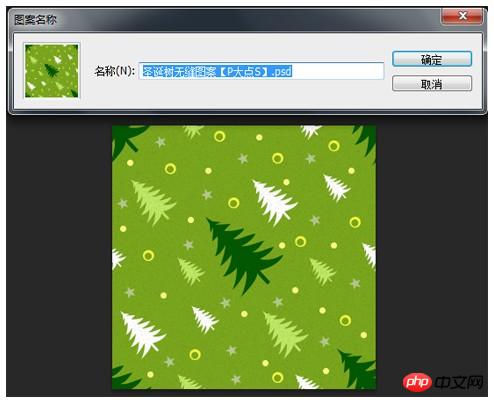Close the 图案名称 dialog window

462,16
